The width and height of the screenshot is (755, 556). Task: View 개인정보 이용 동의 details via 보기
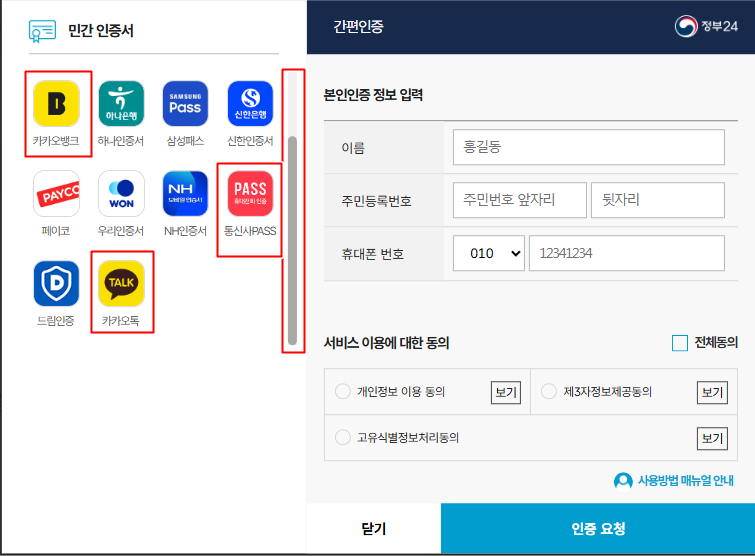(506, 392)
